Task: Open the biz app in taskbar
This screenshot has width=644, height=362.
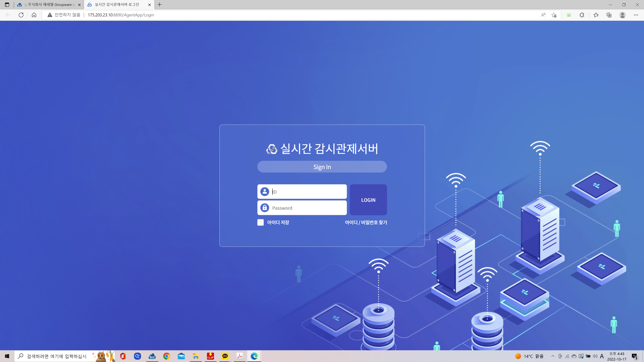Action: [x=152, y=356]
